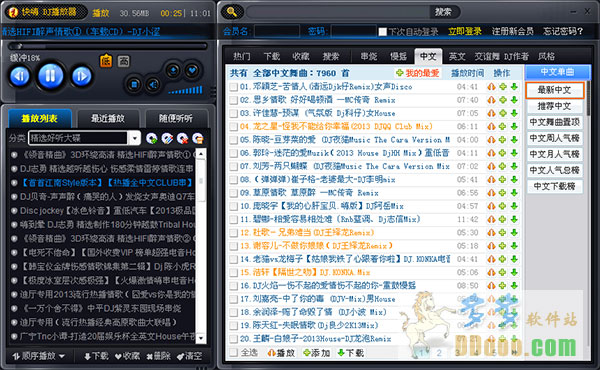Pause playback with the blue pause button
600x370 pixels.
pos(51,76)
